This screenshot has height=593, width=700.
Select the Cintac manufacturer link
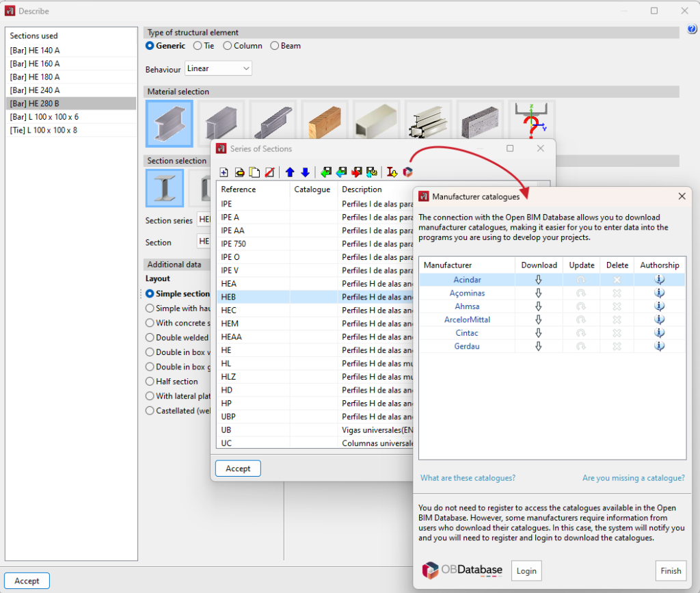click(x=467, y=333)
